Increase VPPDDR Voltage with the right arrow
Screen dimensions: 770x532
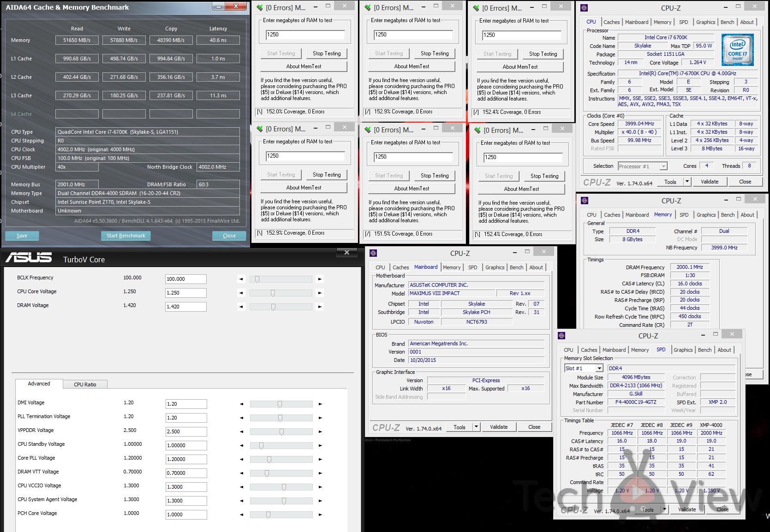pyautogui.click(x=320, y=432)
